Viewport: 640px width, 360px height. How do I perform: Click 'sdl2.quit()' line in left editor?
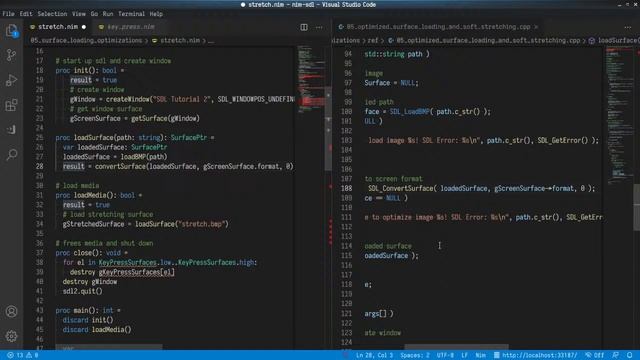82,291
